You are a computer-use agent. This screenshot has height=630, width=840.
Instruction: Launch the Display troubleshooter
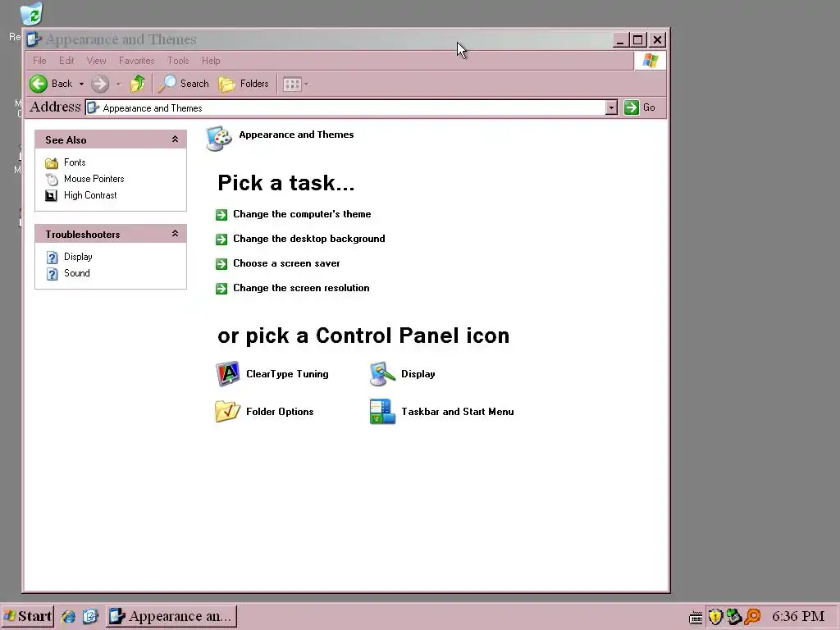[78, 257]
